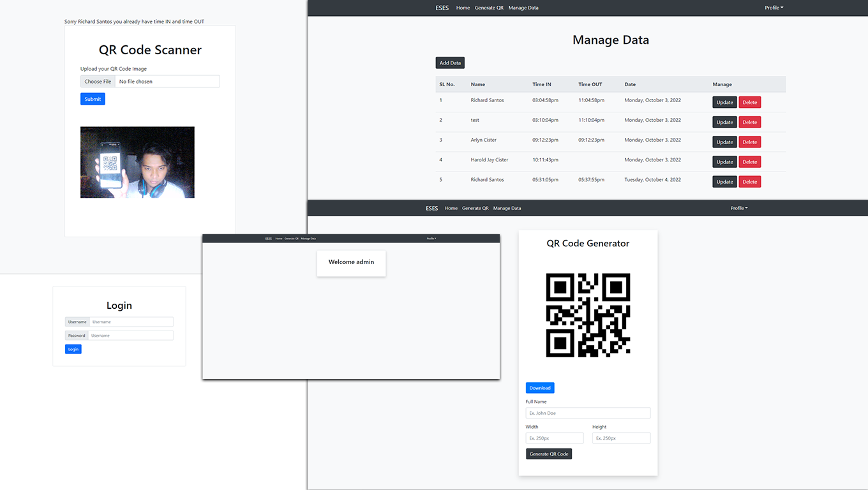Open Generate QR in Manage Data navbar
Viewport: 868px width, 490px height.
[489, 8]
